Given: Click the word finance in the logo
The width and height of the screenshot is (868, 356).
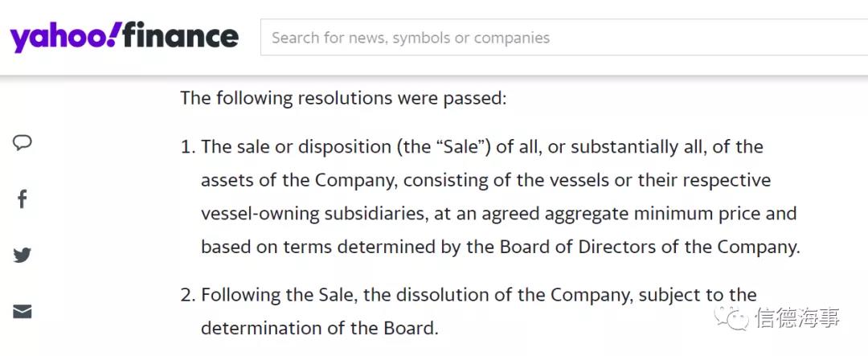Looking at the screenshot, I should pos(182,36).
